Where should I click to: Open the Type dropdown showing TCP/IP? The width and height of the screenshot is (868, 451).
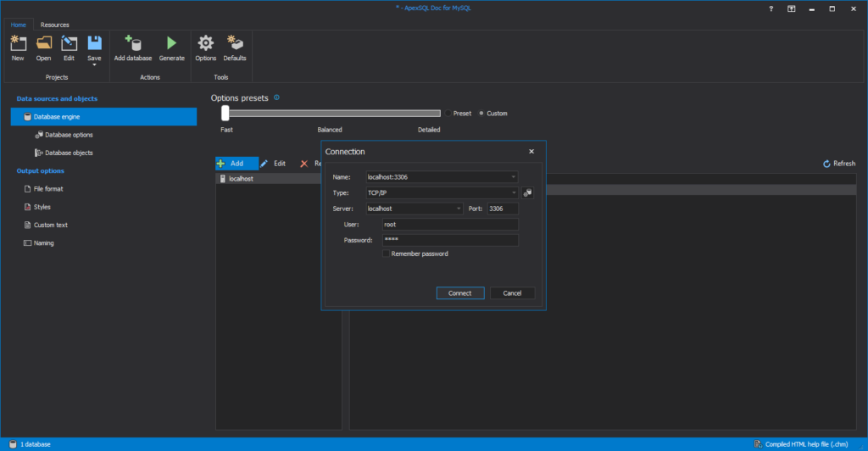[x=513, y=193]
